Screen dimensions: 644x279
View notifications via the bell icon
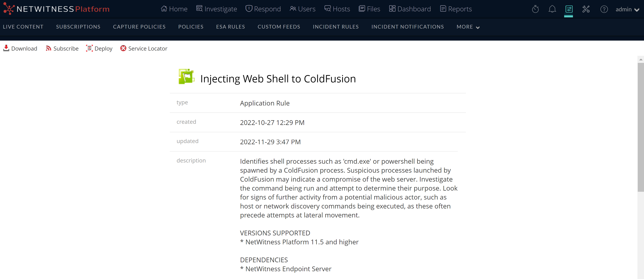click(x=552, y=9)
